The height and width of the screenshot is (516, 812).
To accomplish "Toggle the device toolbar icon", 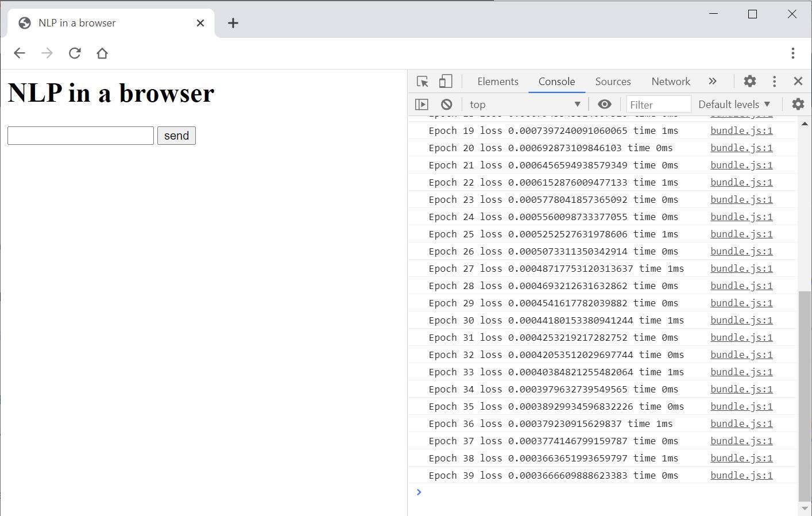I will click(x=446, y=82).
